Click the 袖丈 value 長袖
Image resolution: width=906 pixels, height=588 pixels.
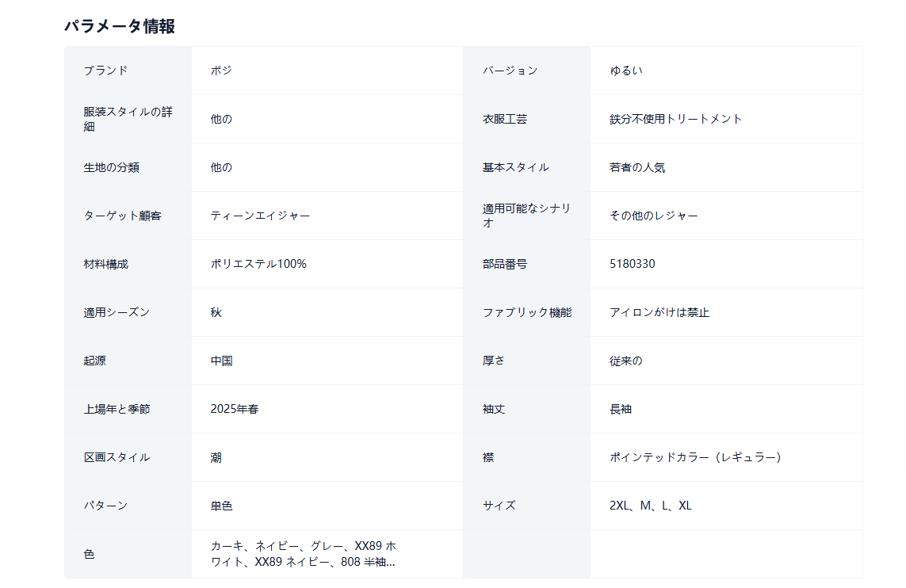[x=620, y=409]
